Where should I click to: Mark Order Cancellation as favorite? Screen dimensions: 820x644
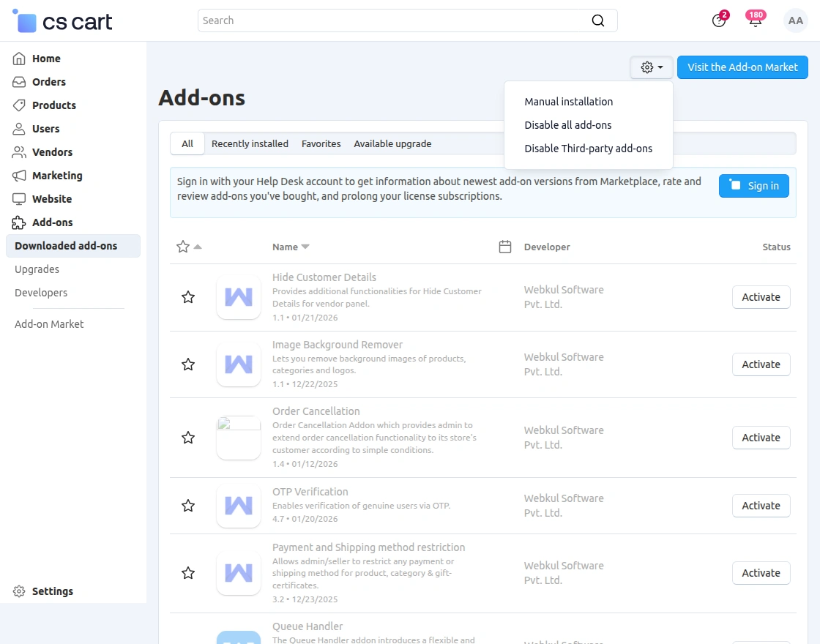[x=188, y=438]
